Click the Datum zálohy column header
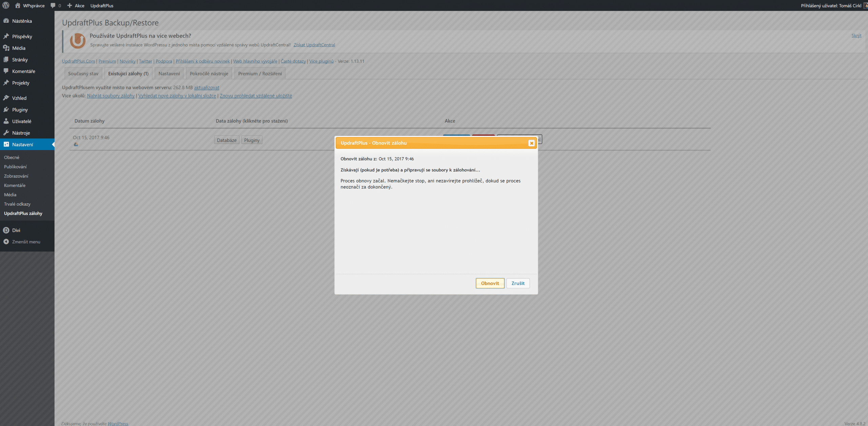868x426 pixels. pos(90,121)
